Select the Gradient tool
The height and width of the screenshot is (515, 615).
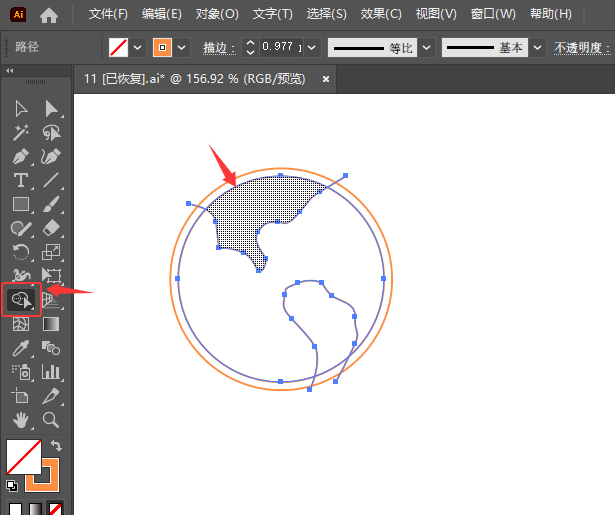click(x=51, y=324)
